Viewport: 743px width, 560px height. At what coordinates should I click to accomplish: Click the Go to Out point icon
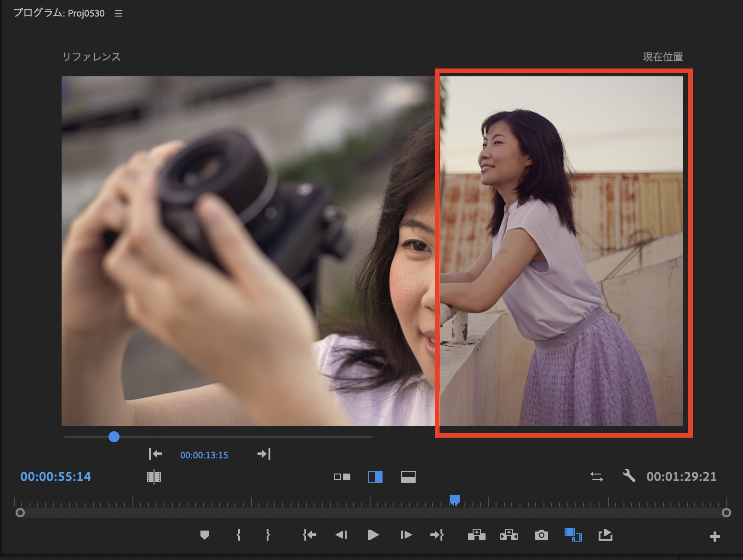tap(437, 535)
